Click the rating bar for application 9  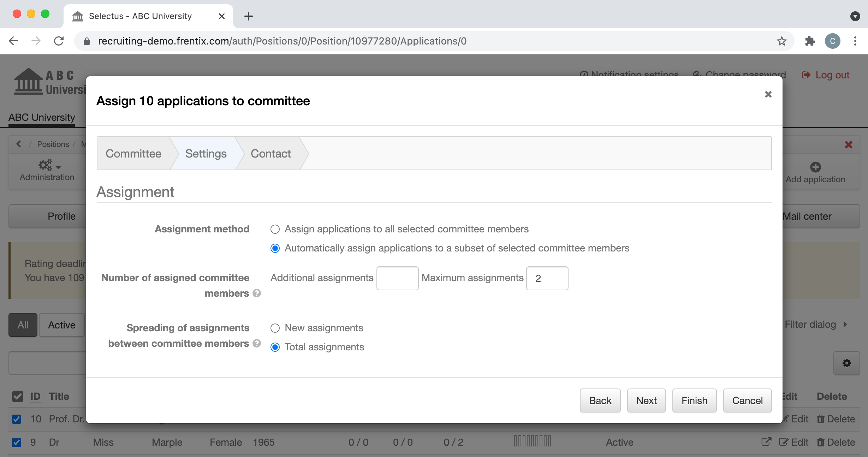click(x=532, y=441)
